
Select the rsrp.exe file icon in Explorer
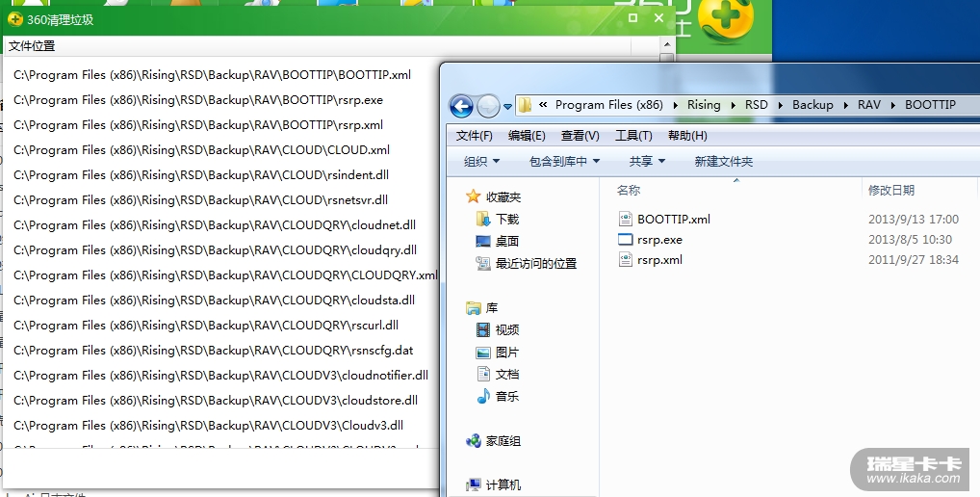625,240
